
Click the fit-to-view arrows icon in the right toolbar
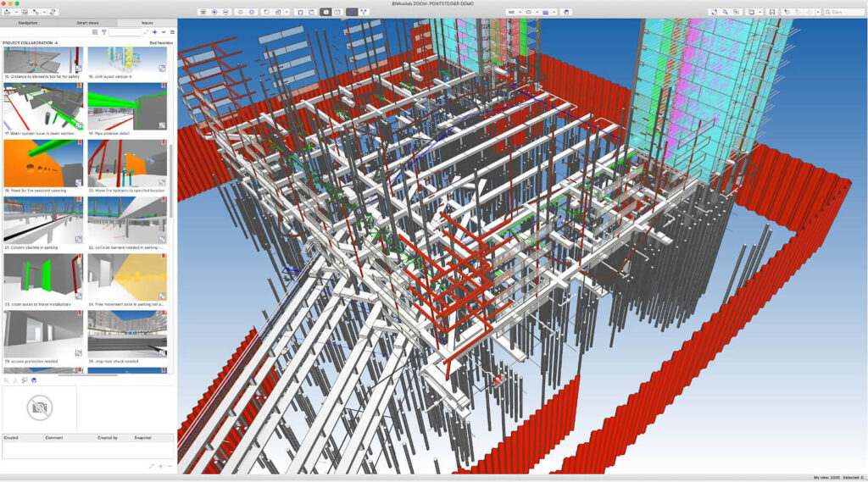714,12
